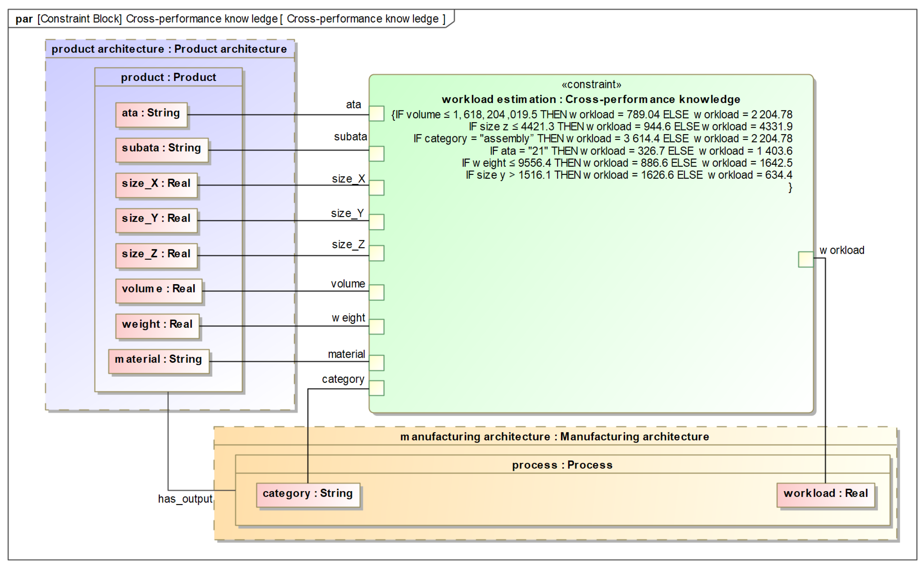The image size is (924, 570).
Task: Select the size_X parameter port square
Action: (x=376, y=188)
